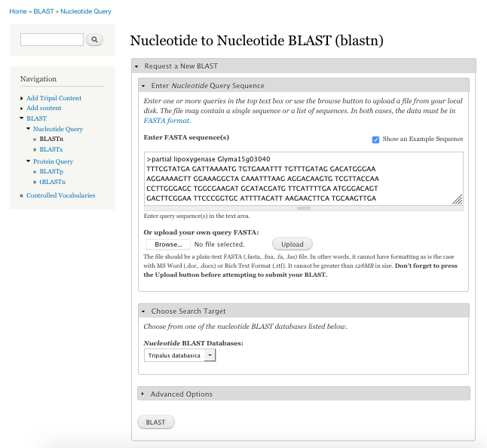This screenshot has height=448, width=487.
Task: Go to Home in the breadcrumb
Action: [17, 12]
